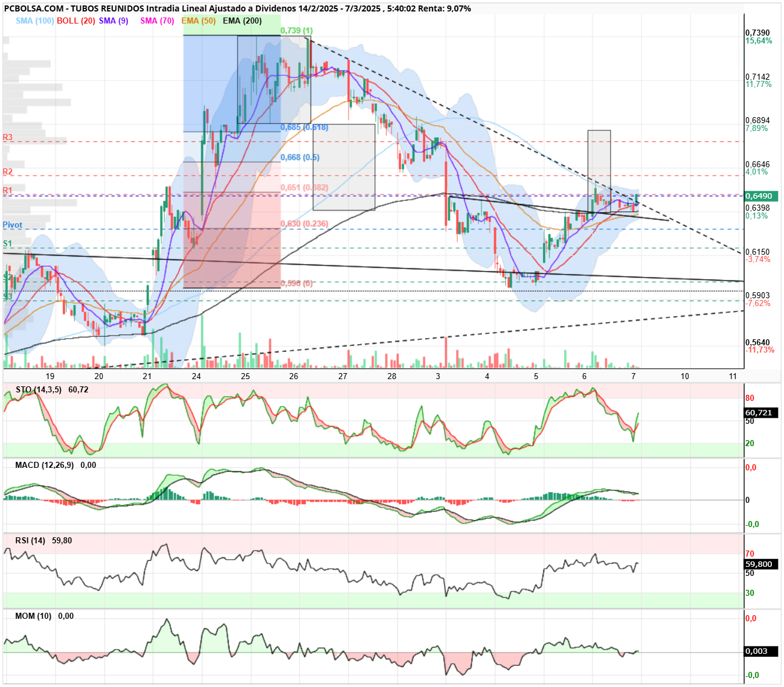784x687 pixels.
Task: Select the 0,13% axis percentage
Action: (x=757, y=216)
